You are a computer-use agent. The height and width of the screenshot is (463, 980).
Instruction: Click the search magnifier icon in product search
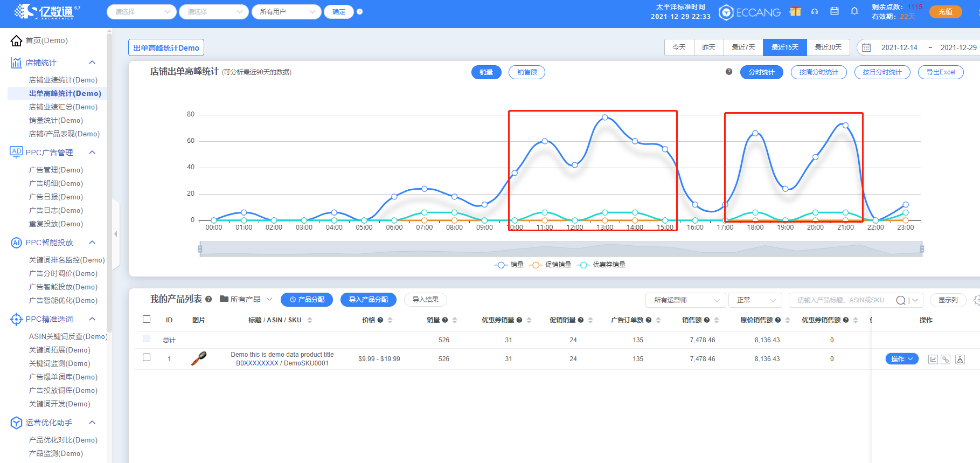tap(901, 300)
